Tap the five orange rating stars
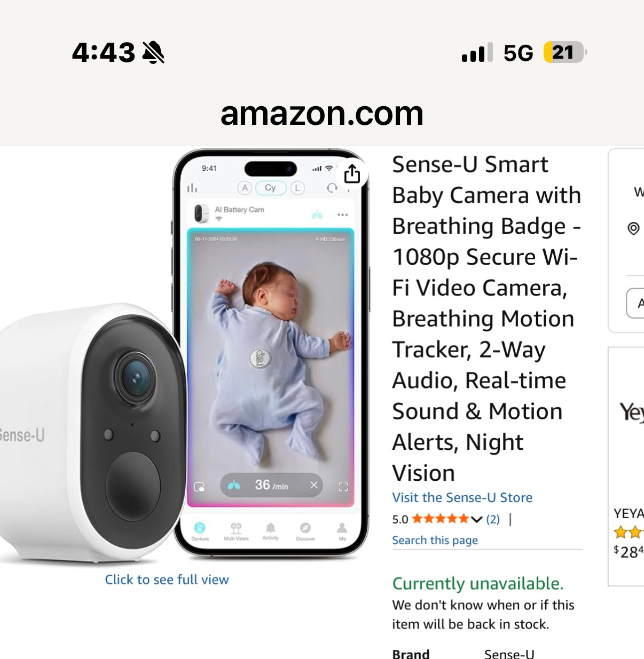Screen dimensions: 644x659 [x=440, y=519]
